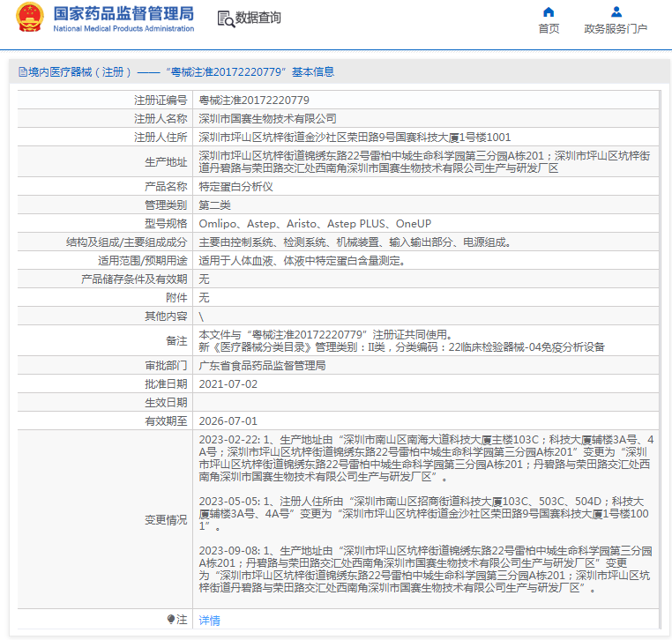Click approval date 2021-07-02
The height and width of the screenshot is (640, 672).
point(228,384)
